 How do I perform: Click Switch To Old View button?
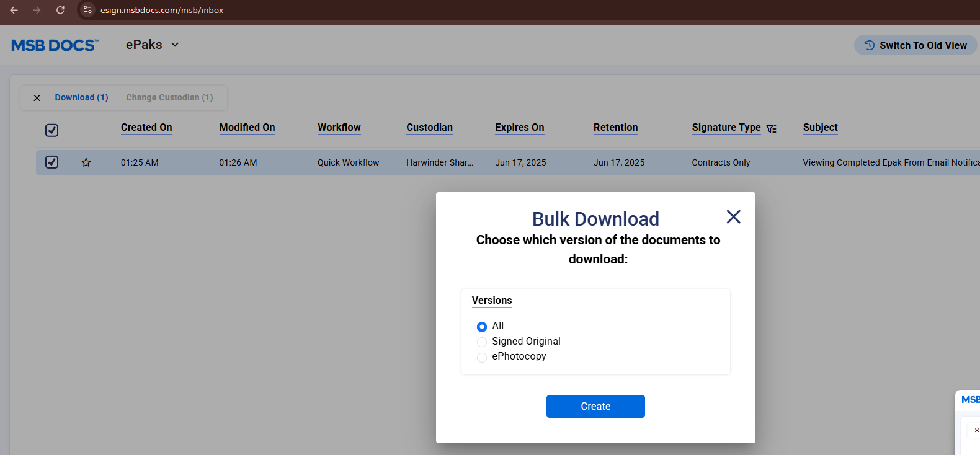[x=915, y=45]
